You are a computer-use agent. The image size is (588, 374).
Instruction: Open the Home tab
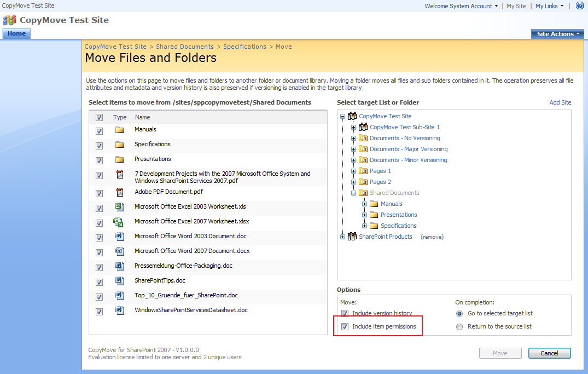pyautogui.click(x=16, y=33)
